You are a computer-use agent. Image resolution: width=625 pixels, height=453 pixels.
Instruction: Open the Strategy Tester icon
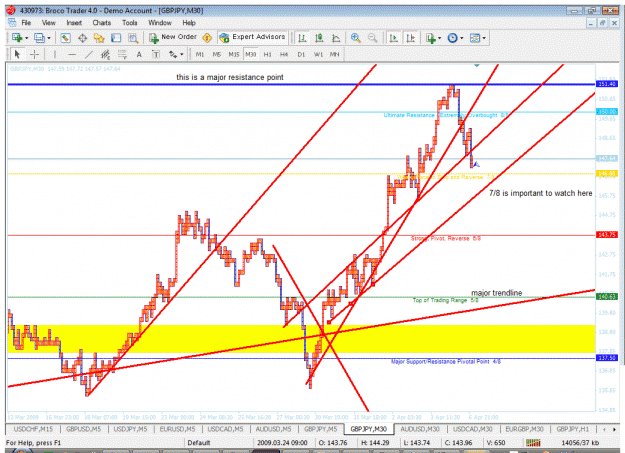(133, 38)
